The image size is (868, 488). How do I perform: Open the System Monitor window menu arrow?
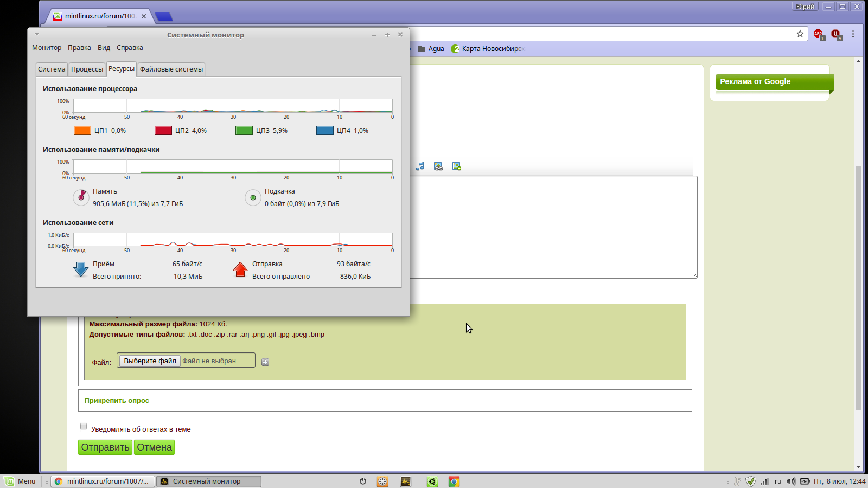pos(37,34)
